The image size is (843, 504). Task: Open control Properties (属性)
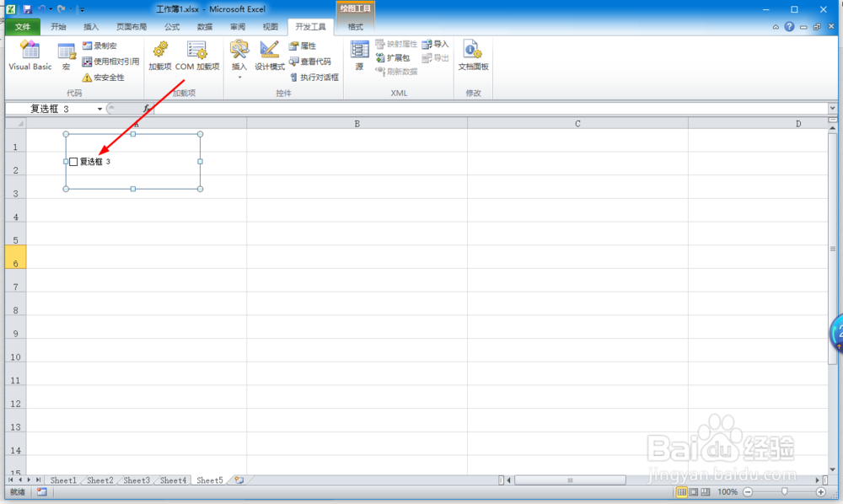click(303, 46)
